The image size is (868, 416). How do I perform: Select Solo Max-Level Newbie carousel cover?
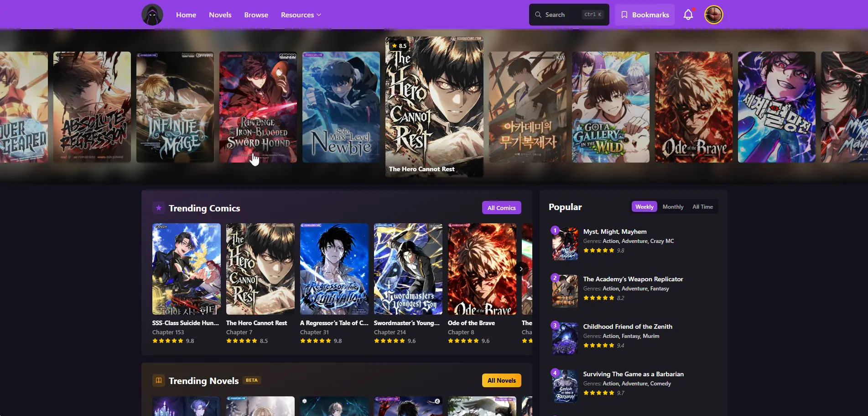pos(341,107)
